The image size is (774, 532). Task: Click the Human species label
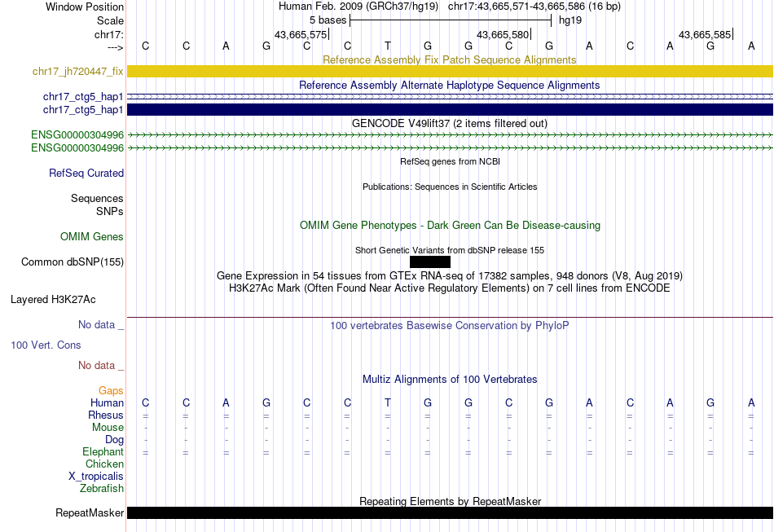point(107,402)
